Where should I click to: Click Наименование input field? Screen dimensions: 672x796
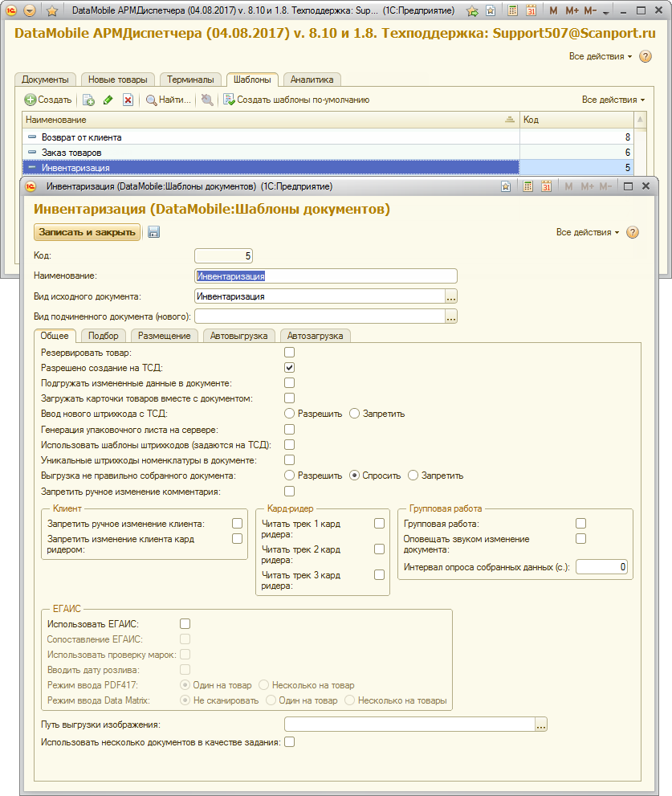(326, 276)
